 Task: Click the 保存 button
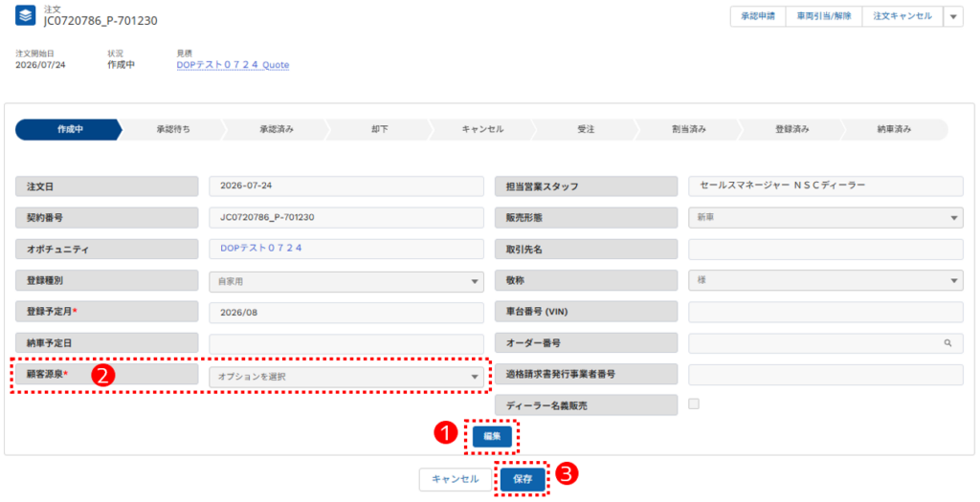[523, 479]
